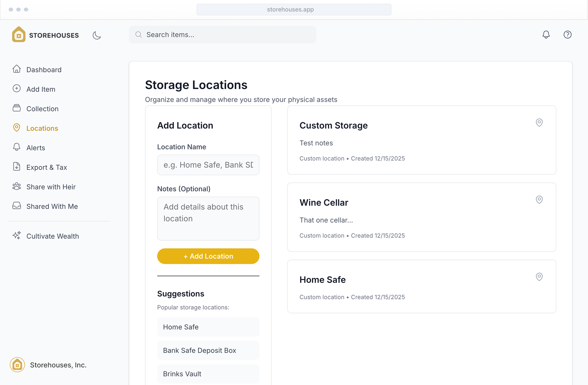The image size is (588, 385).
Task: Toggle dark mode with the moon icon
Action: point(97,35)
